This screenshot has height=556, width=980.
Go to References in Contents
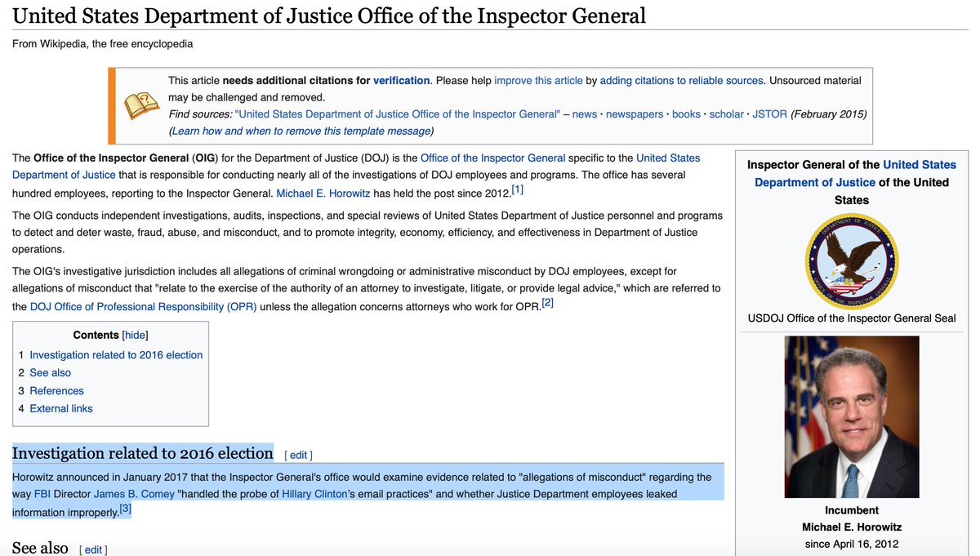tap(56, 391)
